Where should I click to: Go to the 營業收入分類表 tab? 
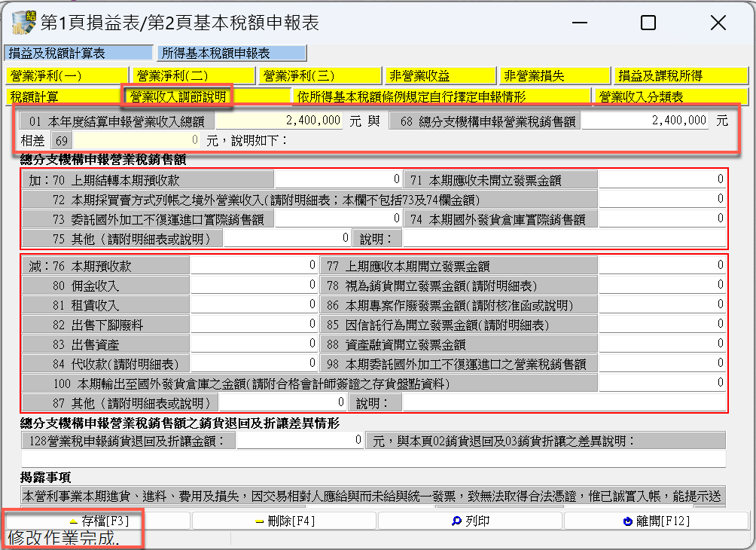tap(672, 97)
